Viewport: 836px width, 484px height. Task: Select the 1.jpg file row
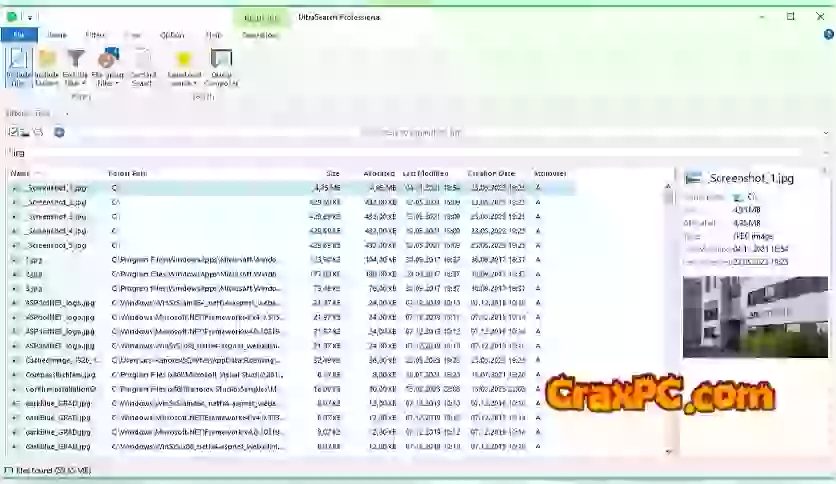tap(291, 260)
